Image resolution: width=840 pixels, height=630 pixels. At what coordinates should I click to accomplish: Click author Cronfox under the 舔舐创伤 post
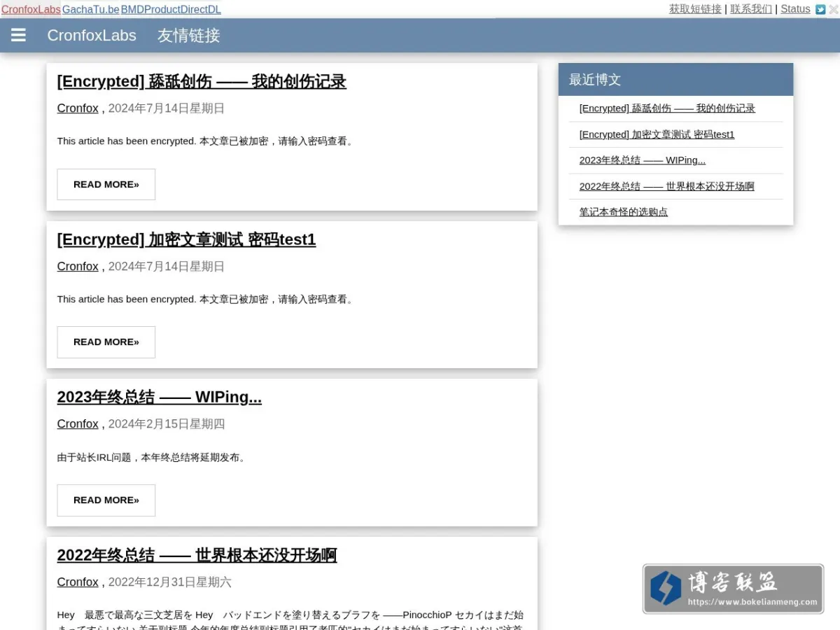(x=78, y=108)
